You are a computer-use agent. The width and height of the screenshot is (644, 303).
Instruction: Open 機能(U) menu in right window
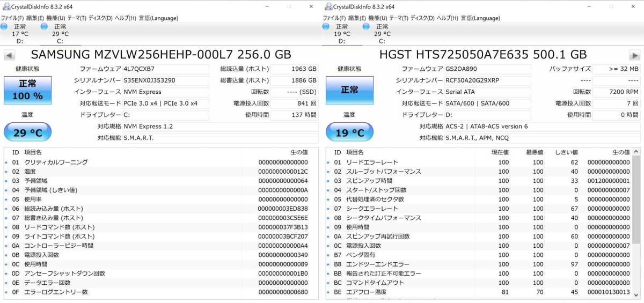(378, 18)
